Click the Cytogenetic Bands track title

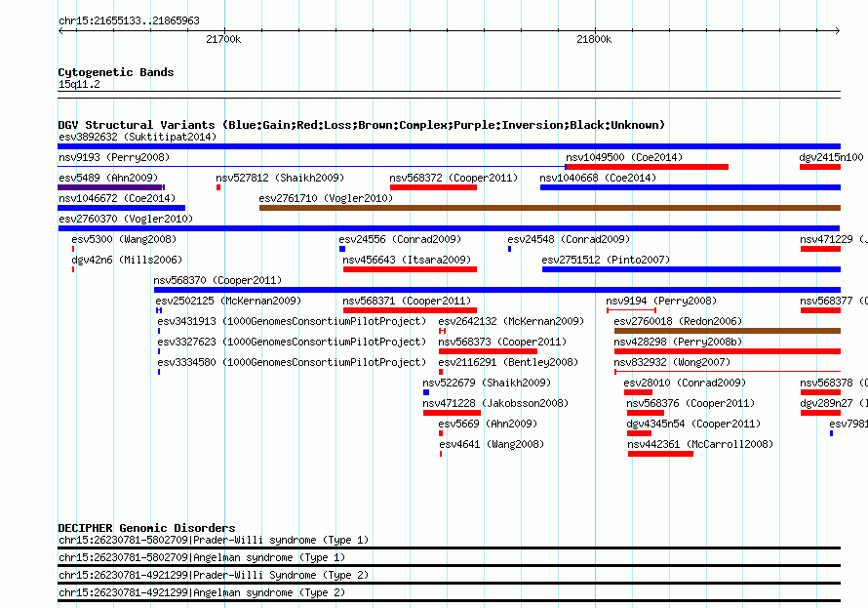point(116,72)
